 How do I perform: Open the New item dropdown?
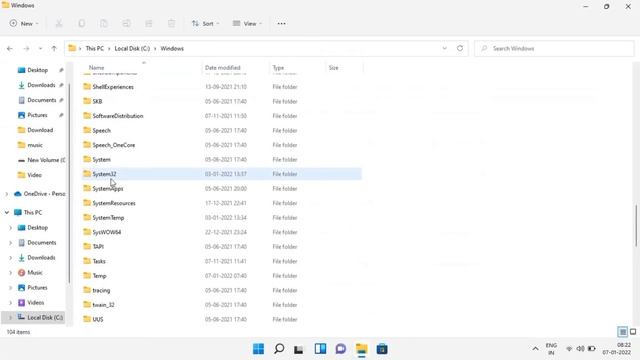[24, 24]
